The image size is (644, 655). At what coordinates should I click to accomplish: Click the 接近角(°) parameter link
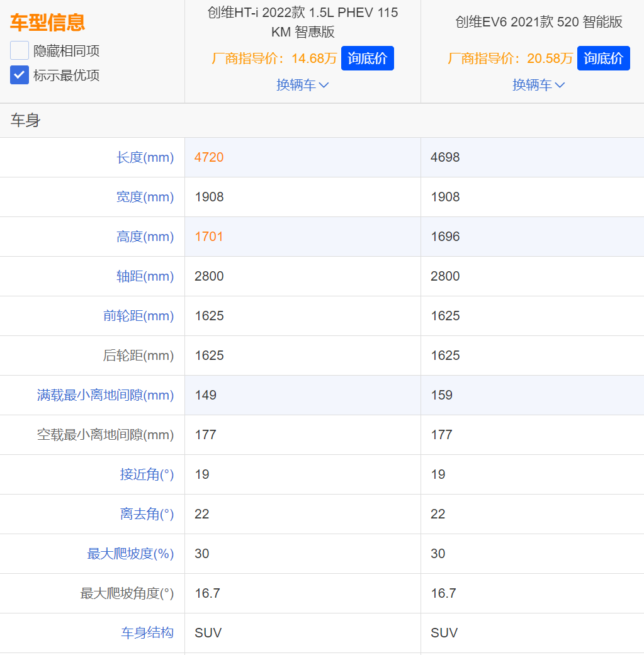147,474
